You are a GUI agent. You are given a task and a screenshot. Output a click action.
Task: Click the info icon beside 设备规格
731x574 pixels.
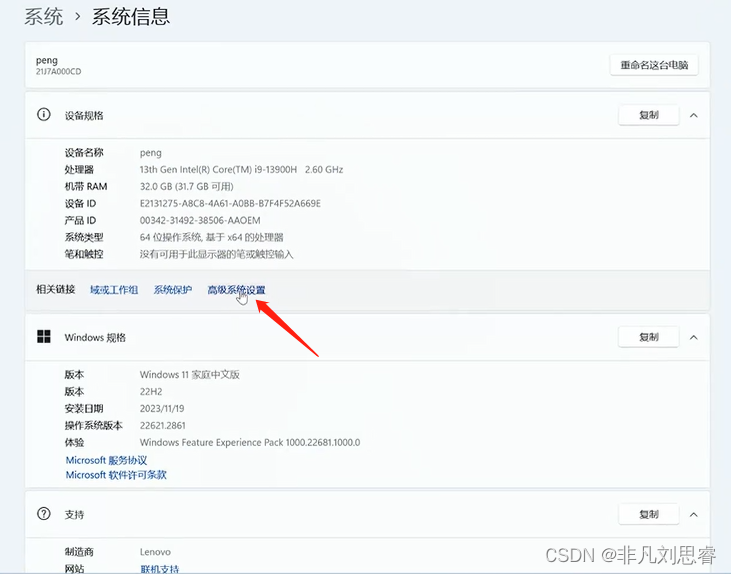point(44,115)
